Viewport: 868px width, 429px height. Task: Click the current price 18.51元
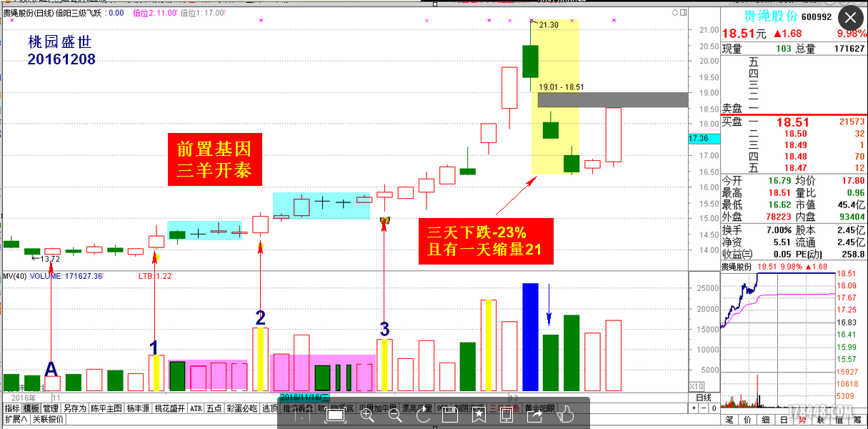(x=744, y=34)
